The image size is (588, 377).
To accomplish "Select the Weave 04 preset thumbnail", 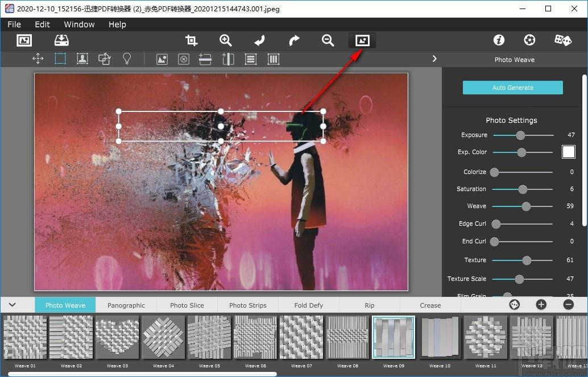I will (164, 338).
